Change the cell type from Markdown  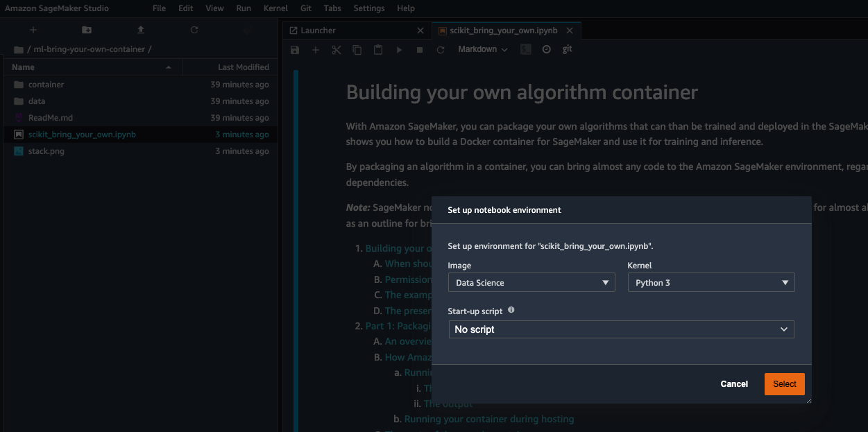pyautogui.click(x=482, y=49)
